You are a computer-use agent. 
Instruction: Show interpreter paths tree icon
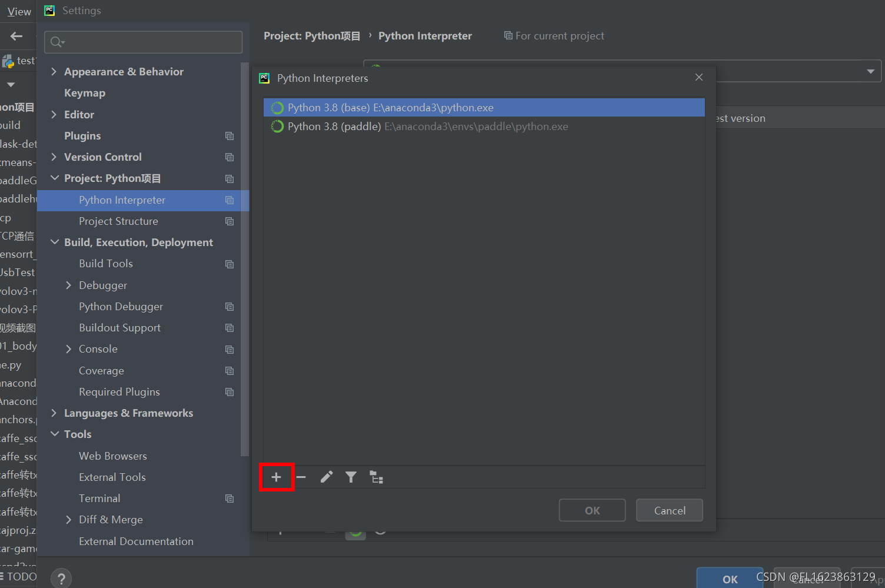(x=376, y=477)
